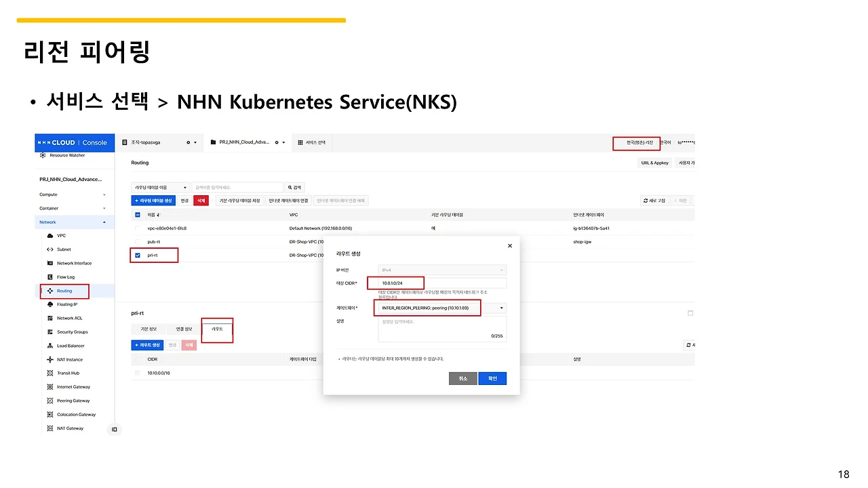Open the 라우팅 테이블 이름 search filter dropdown

pyautogui.click(x=161, y=187)
